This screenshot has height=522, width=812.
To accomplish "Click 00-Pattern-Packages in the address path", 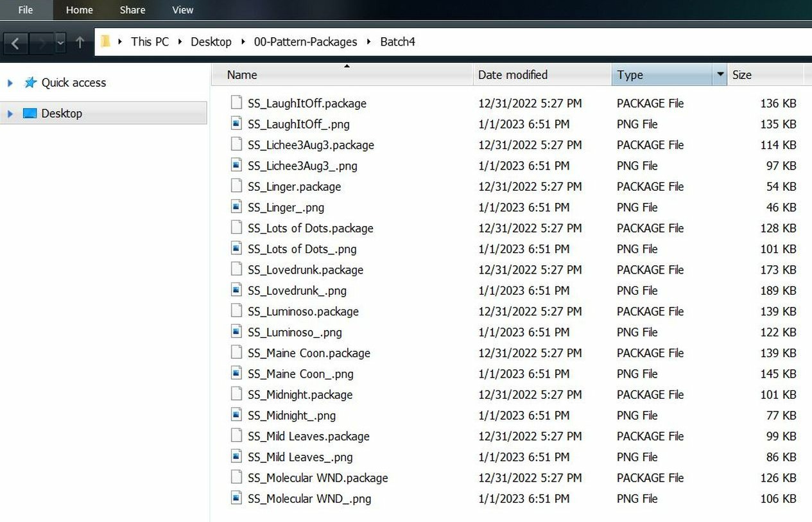I will click(306, 42).
